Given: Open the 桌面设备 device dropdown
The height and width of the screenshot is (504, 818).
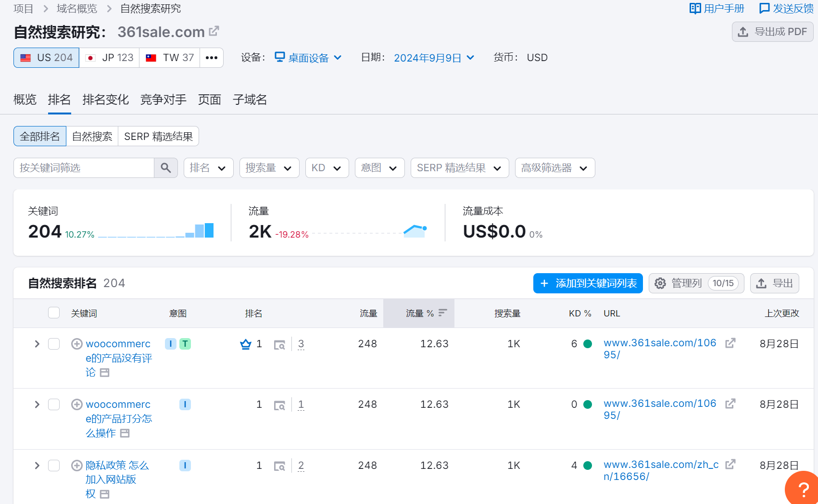Looking at the screenshot, I should (308, 57).
